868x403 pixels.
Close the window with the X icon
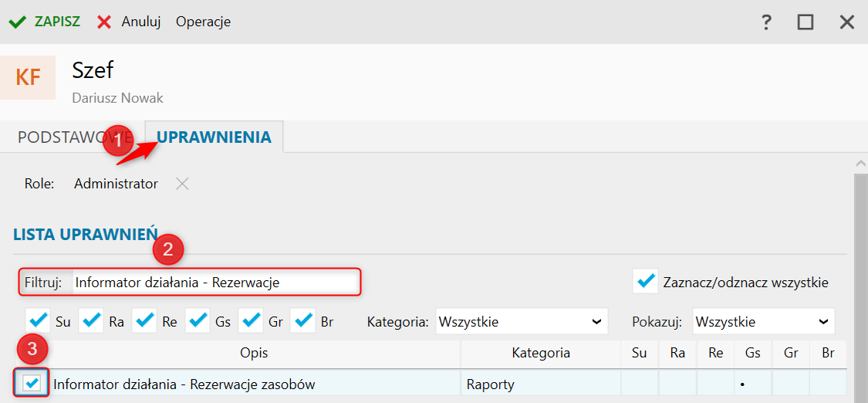847,22
